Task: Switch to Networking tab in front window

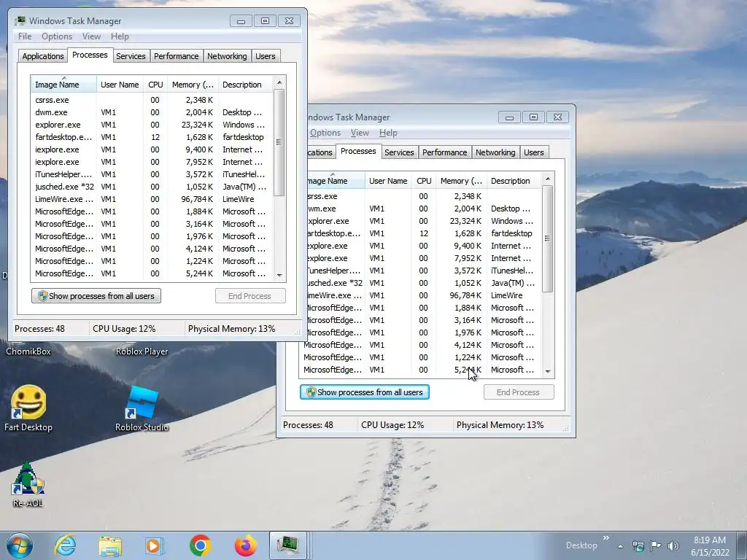Action: pos(495,152)
